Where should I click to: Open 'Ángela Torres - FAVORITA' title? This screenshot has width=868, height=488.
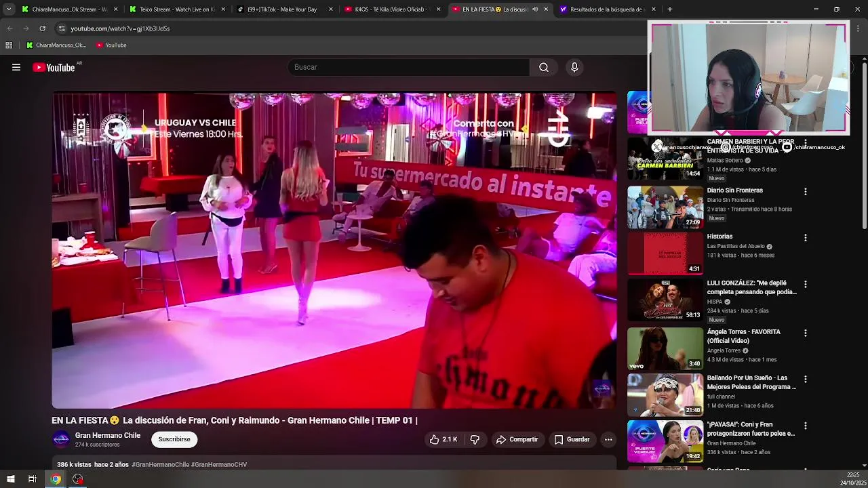point(744,336)
